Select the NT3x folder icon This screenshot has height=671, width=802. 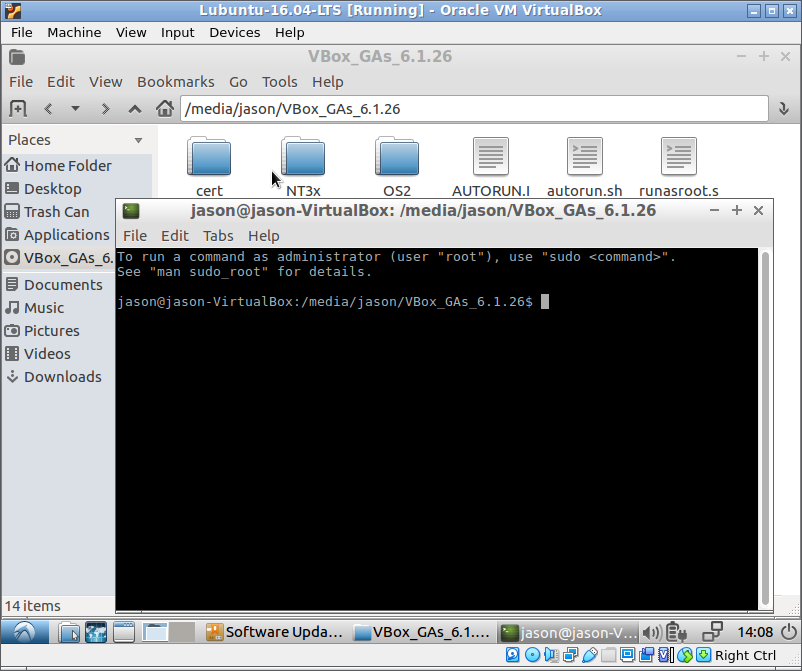(303, 156)
